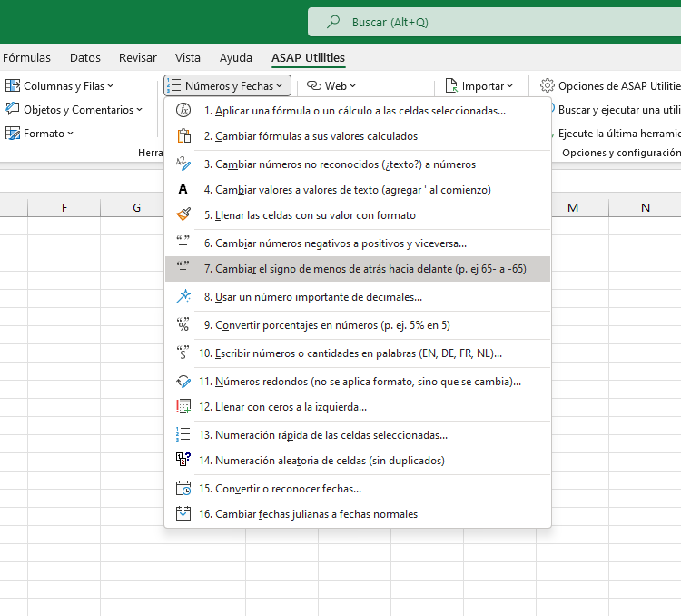Image resolution: width=681 pixels, height=616 pixels.
Task: Select 'Llenar con ceros a la izquierda'
Action: pos(358,406)
